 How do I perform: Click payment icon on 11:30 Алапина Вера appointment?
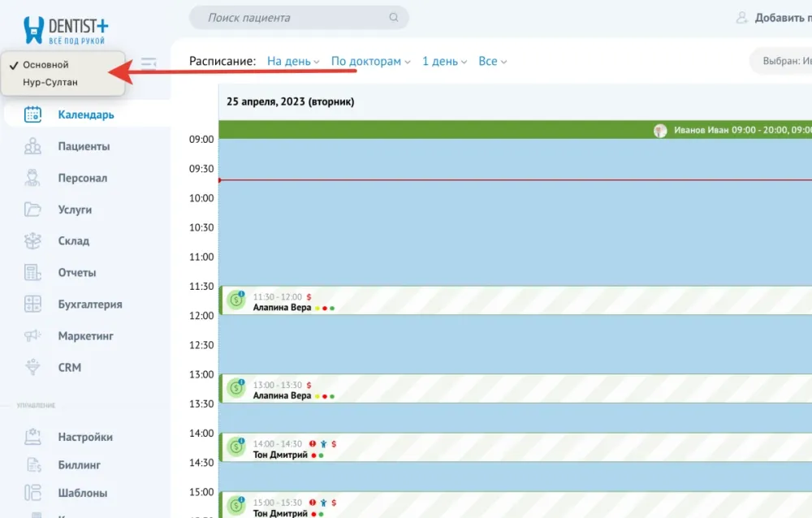pos(236,300)
